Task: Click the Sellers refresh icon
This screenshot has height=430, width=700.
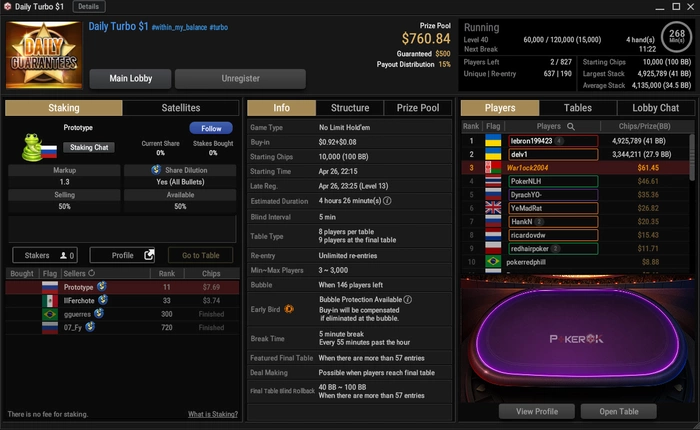Action: click(x=92, y=273)
